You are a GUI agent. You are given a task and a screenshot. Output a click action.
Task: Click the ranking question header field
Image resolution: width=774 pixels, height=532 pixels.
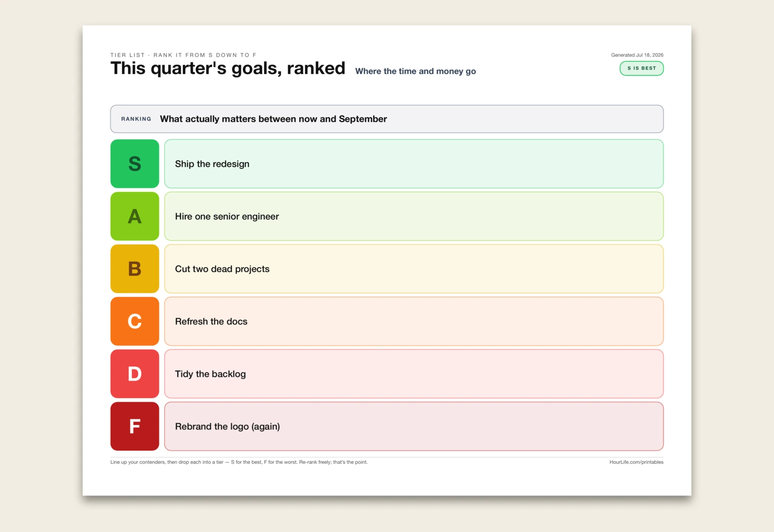(387, 119)
